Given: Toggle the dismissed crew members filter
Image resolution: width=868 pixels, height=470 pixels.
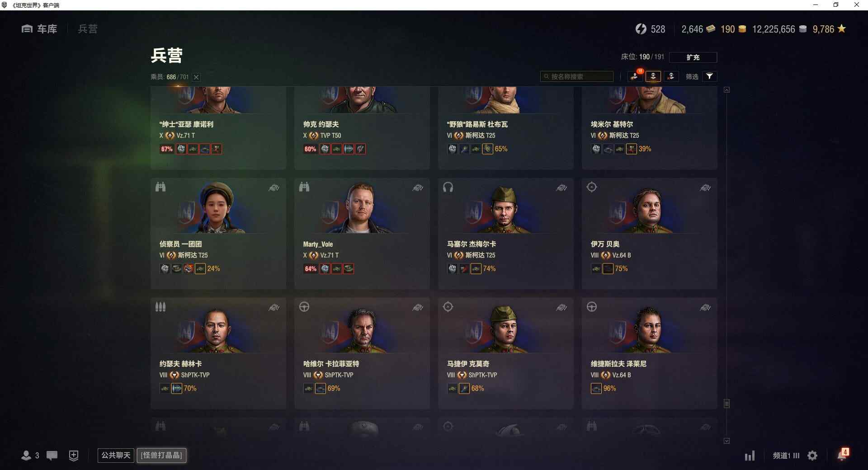Looking at the screenshot, I should (671, 76).
